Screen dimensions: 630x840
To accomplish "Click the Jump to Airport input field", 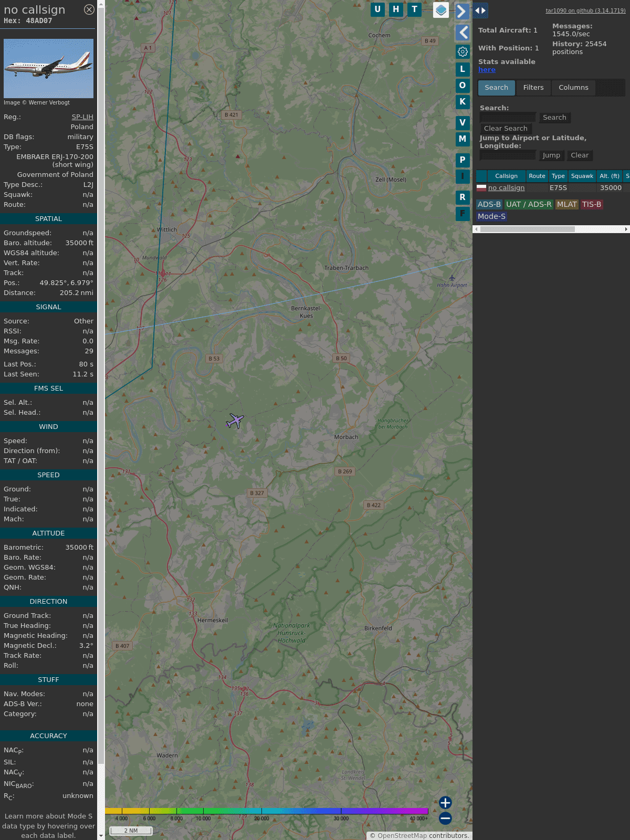I will (508, 155).
